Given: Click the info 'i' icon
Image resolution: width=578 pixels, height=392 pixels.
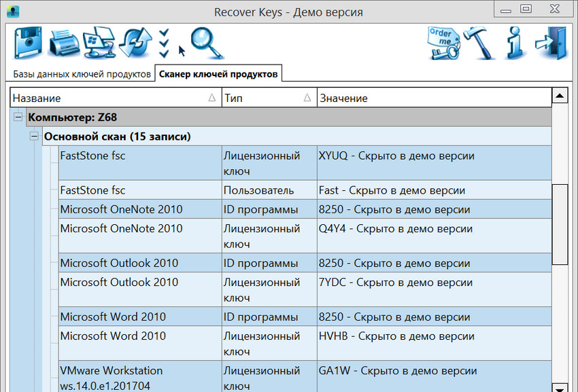Looking at the screenshot, I should [x=514, y=43].
